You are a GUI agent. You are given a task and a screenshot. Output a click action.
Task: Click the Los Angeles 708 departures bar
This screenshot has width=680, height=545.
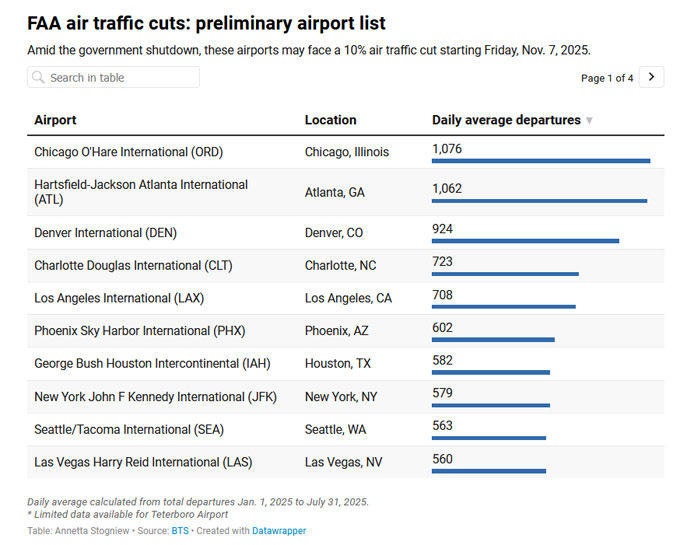(503, 306)
